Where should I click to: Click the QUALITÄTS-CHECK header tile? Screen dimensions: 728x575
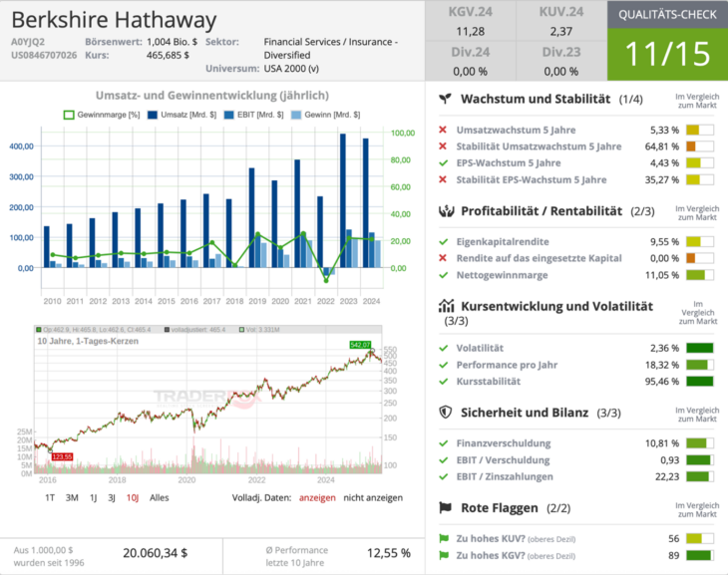pyautogui.click(x=667, y=14)
